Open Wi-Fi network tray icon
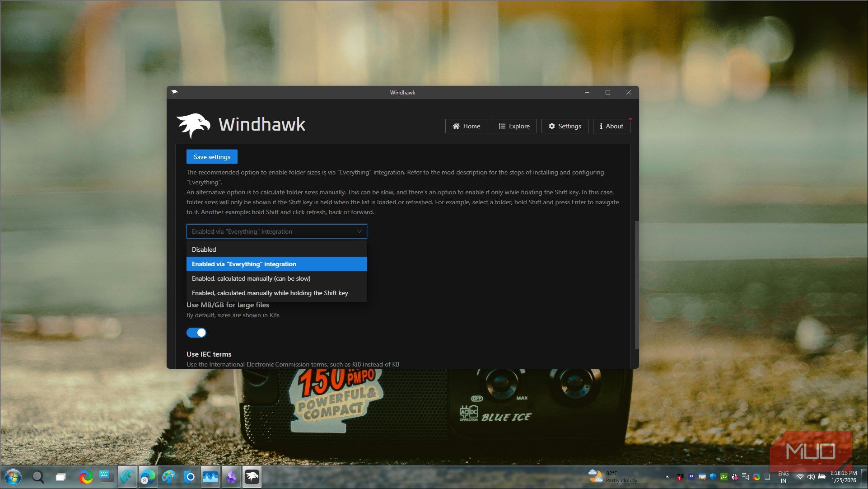 (800, 477)
